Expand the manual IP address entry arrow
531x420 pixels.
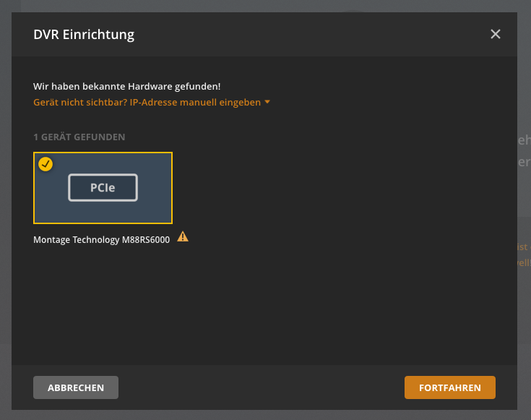click(x=267, y=102)
